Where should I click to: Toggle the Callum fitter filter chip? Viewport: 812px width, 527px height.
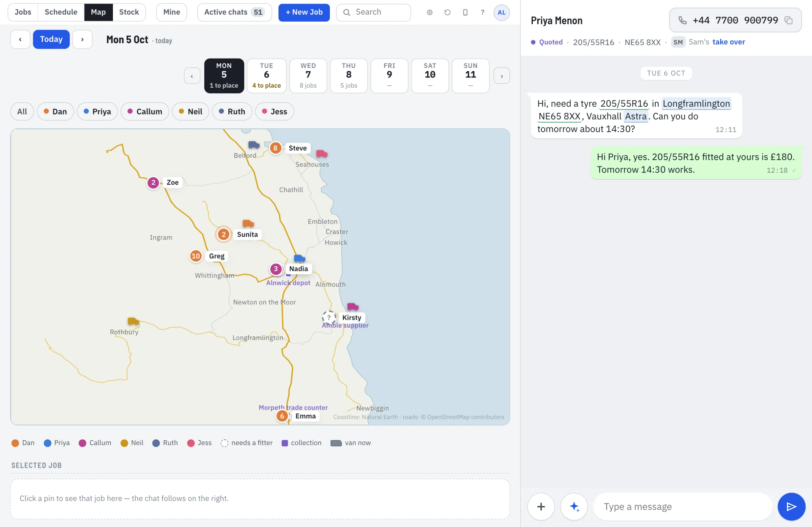tap(145, 112)
